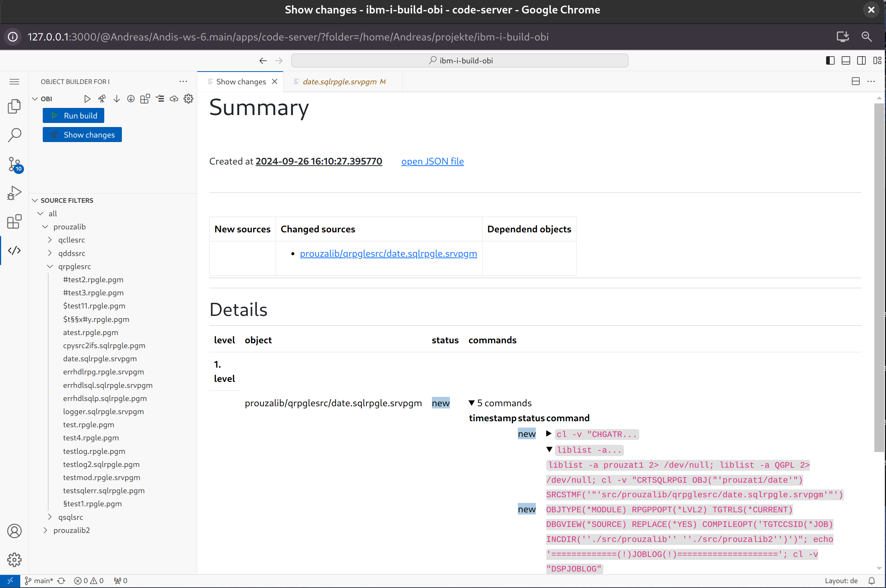Screen dimensions: 886x588
Task: Collapse the OBI section
Action: (x=35, y=99)
